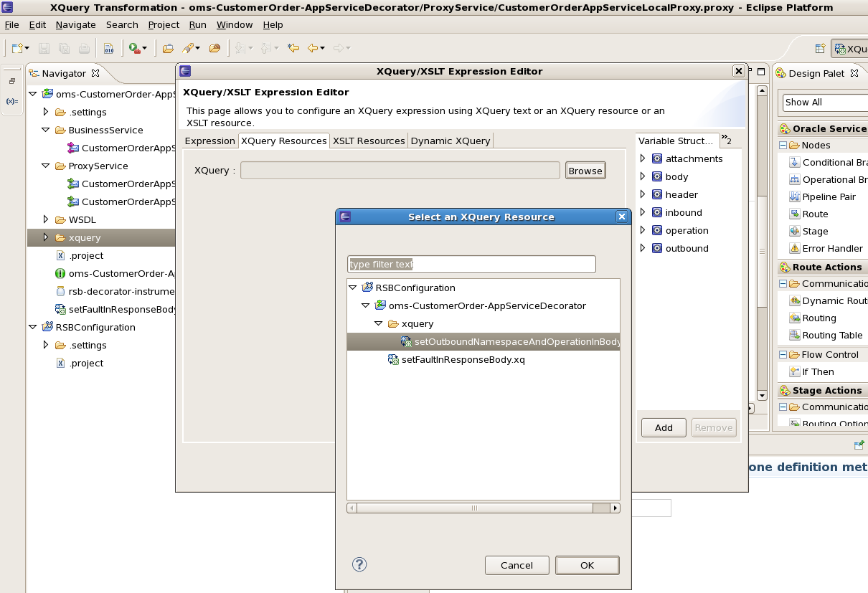Select the Pipeline Pair palette node
Image resolution: width=868 pixels, height=593 pixels.
click(x=823, y=196)
